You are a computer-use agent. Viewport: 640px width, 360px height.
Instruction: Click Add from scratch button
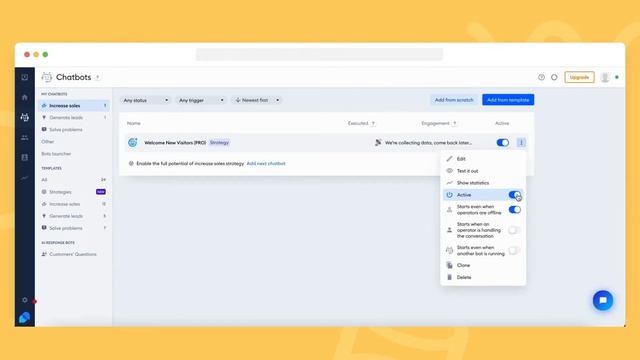(x=454, y=100)
